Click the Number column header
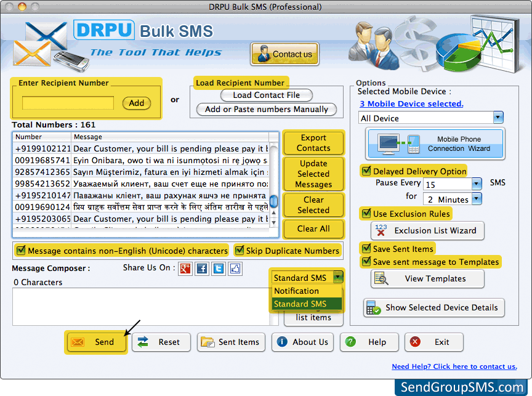532x396 pixels. (42, 137)
